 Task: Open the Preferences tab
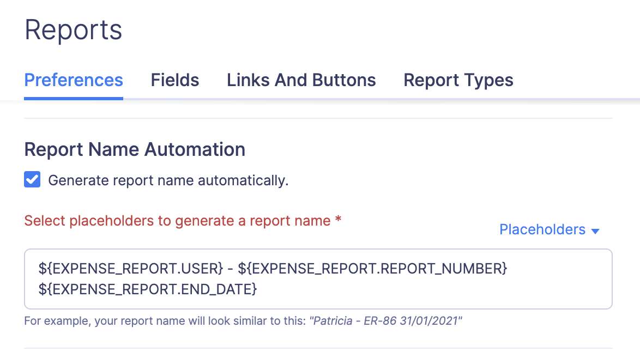coord(74,80)
